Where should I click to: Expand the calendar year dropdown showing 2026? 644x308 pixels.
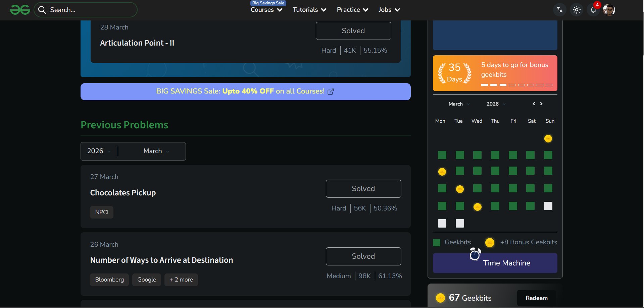496,104
